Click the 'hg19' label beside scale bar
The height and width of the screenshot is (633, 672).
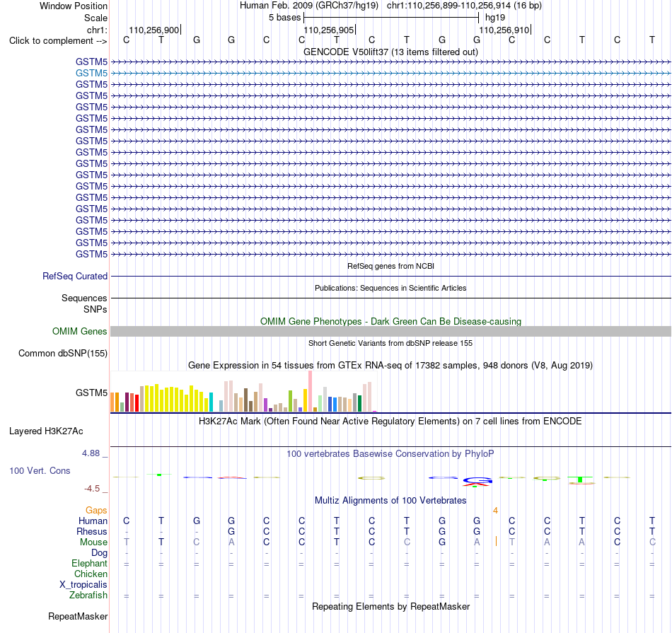(495, 18)
